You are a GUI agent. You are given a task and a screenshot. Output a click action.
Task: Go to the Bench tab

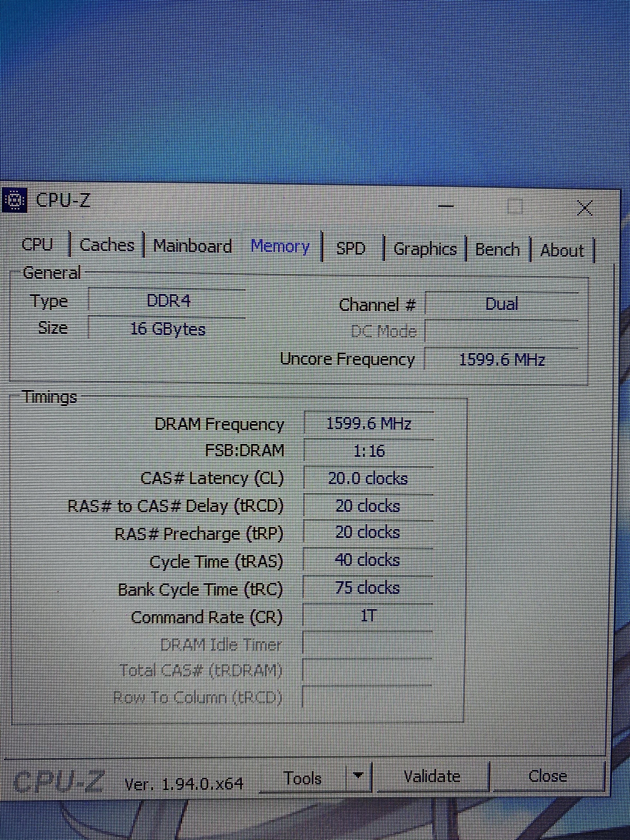point(497,250)
